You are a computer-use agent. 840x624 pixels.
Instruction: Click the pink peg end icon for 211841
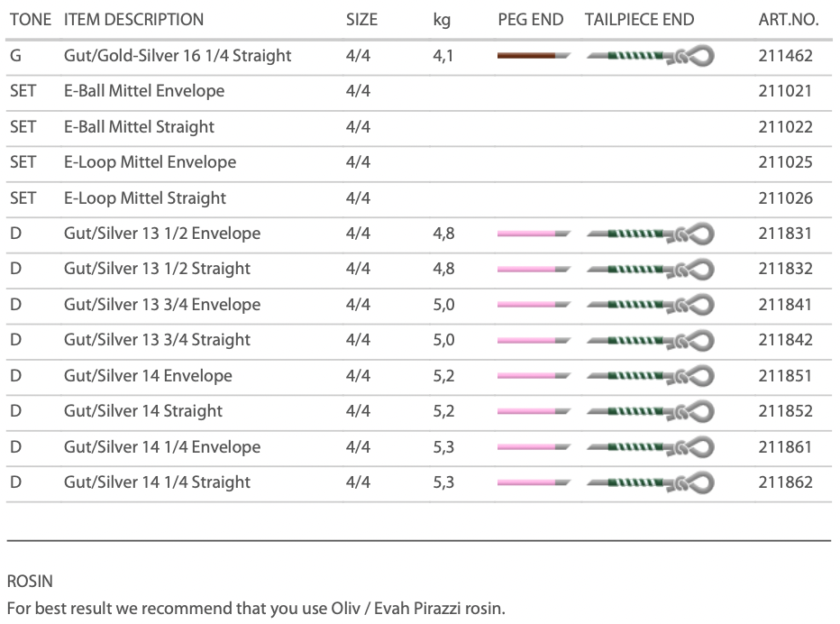[533, 305]
